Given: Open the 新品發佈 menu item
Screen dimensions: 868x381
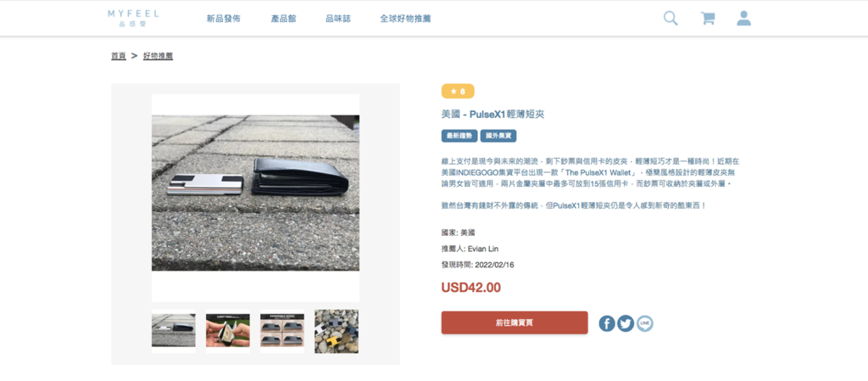Looking at the screenshot, I should click(224, 19).
